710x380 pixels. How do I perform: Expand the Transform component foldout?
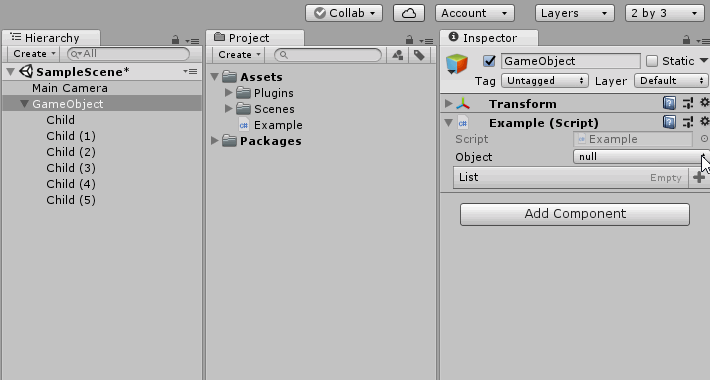(448, 103)
